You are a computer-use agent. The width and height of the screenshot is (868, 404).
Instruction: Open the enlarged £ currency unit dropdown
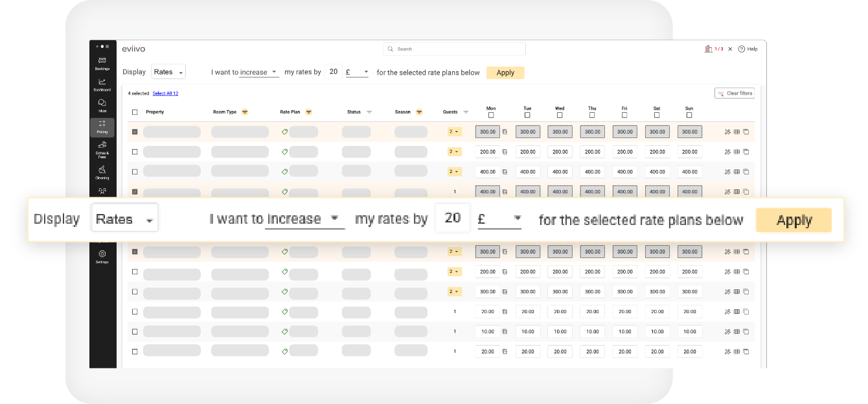pyautogui.click(x=499, y=219)
